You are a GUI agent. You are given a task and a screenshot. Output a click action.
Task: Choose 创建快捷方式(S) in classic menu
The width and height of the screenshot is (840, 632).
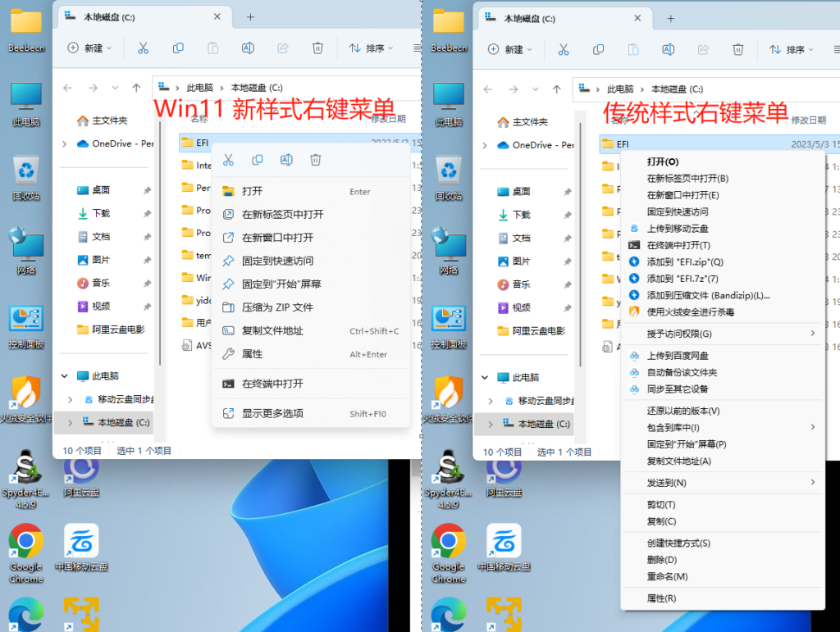pyautogui.click(x=722, y=543)
